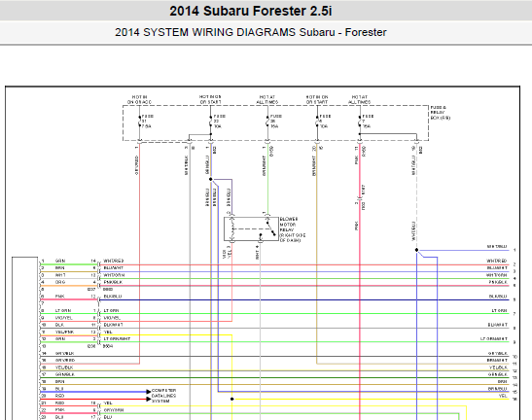Click the "2014 SYSTEM WIRING DIAGRAMS Subaru - Forester" subtitle
The image size is (532, 420).
point(250,32)
